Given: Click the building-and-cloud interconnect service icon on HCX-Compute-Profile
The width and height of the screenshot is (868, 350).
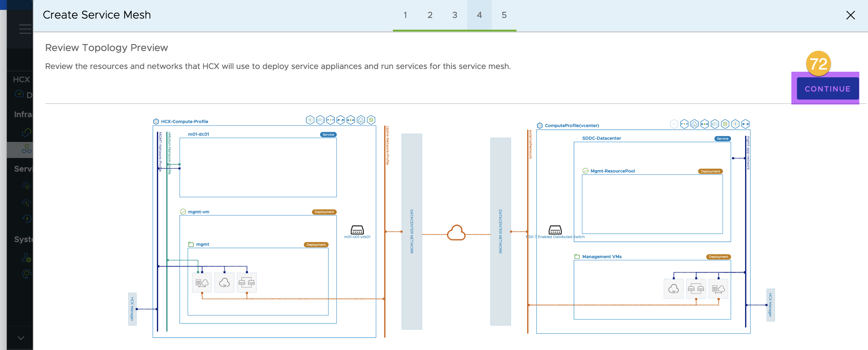Looking at the screenshot, I should point(320,120).
